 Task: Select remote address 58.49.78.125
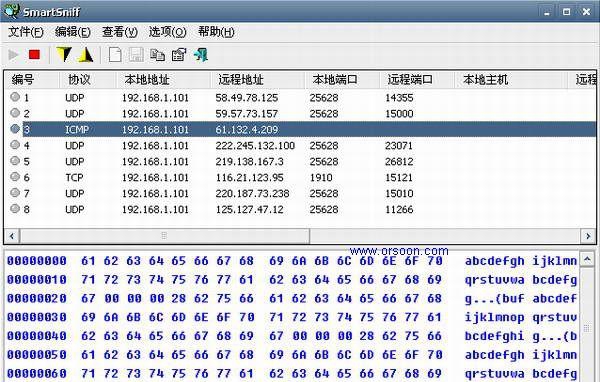click(246, 98)
